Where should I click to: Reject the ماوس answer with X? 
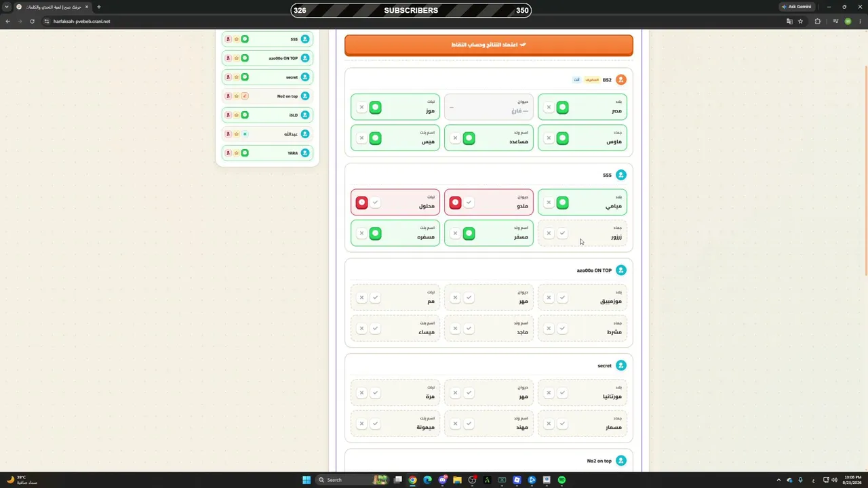click(549, 138)
